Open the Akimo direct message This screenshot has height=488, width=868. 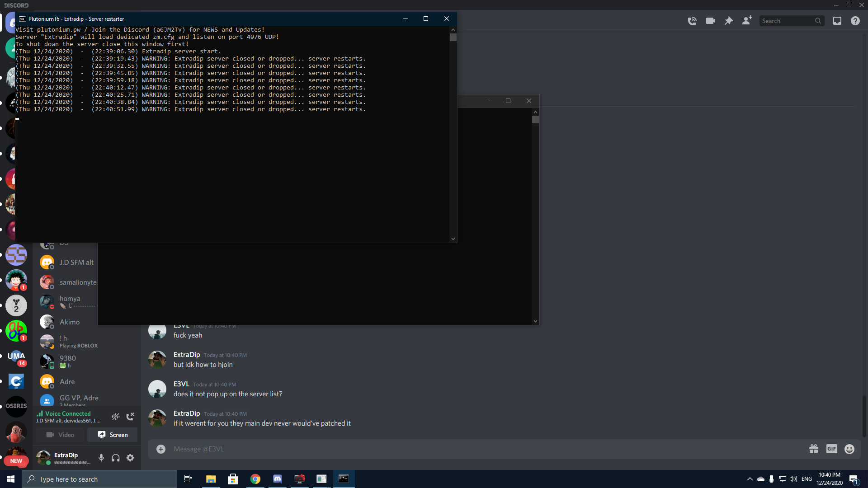[x=70, y=322]
